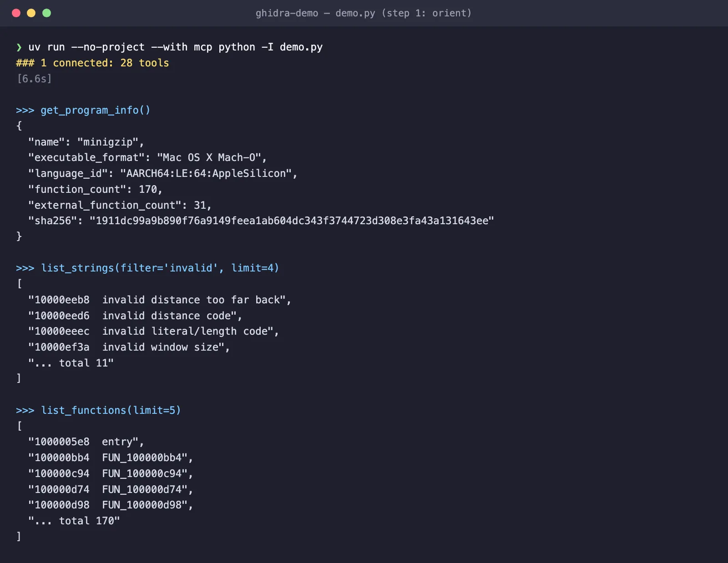Screen dimensions: 728x563
Task: Click the 'invalid window size' row
Action: [129, 347]
